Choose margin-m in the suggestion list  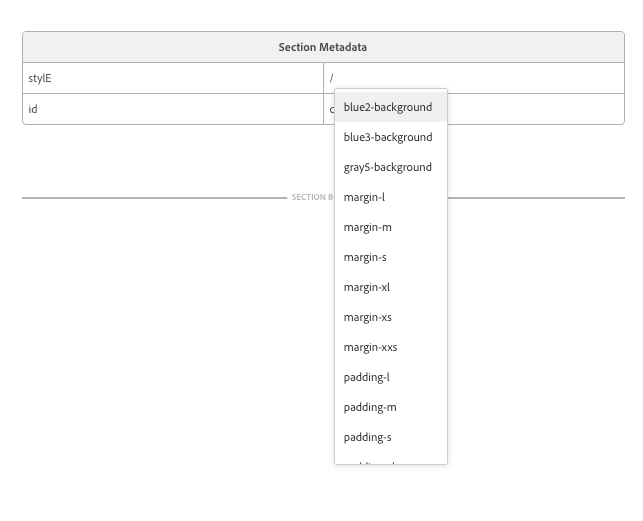tap(391, 227)
